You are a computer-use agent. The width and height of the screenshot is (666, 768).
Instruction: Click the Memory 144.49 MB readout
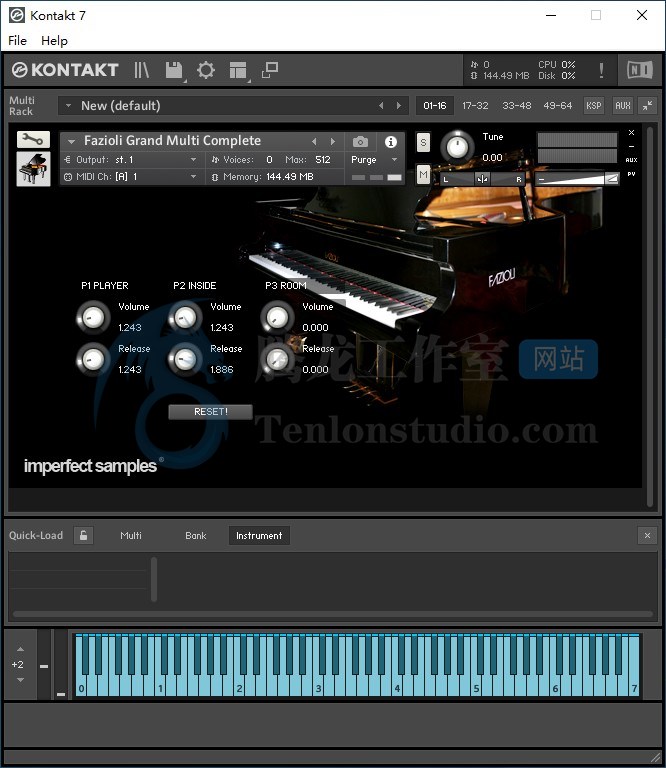click(289, 177)
